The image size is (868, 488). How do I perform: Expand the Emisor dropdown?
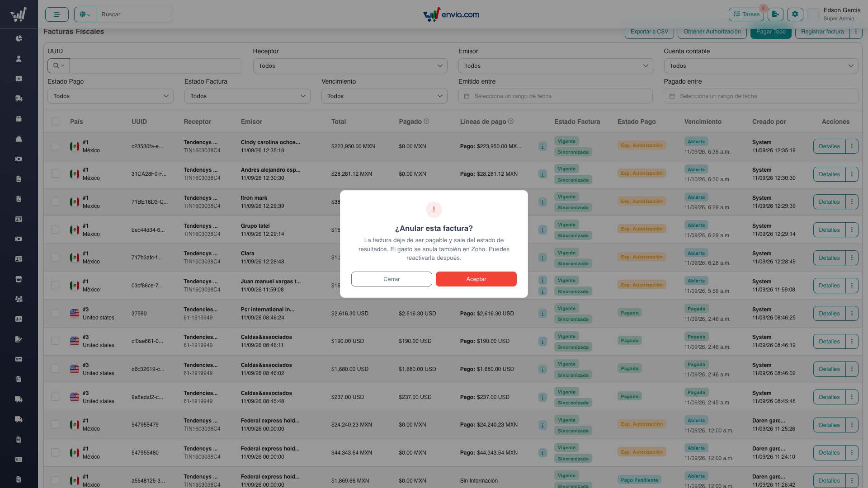coord(556,66)
